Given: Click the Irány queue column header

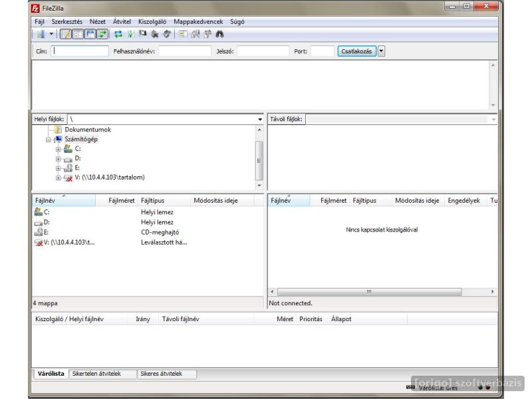Looking at the screenshot, I should 142,319.
